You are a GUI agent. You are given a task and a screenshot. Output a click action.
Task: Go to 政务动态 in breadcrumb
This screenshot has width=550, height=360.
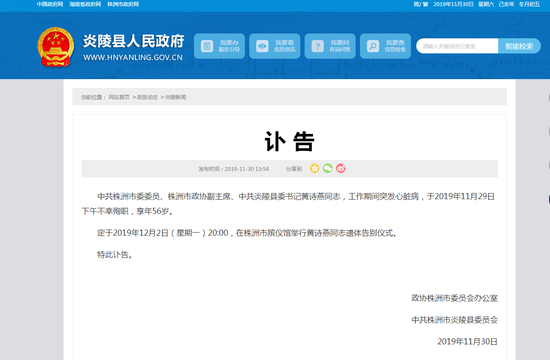coord(147,97)
